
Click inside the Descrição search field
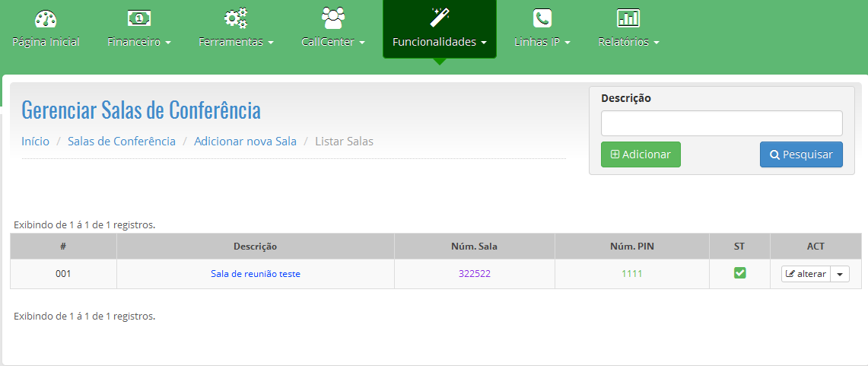(x=721, y=123)
